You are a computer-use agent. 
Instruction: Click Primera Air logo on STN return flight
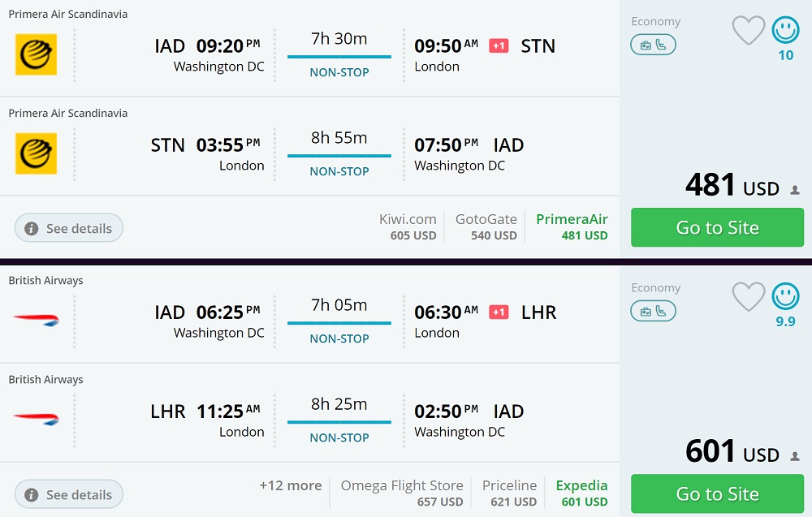coord(37,153)
